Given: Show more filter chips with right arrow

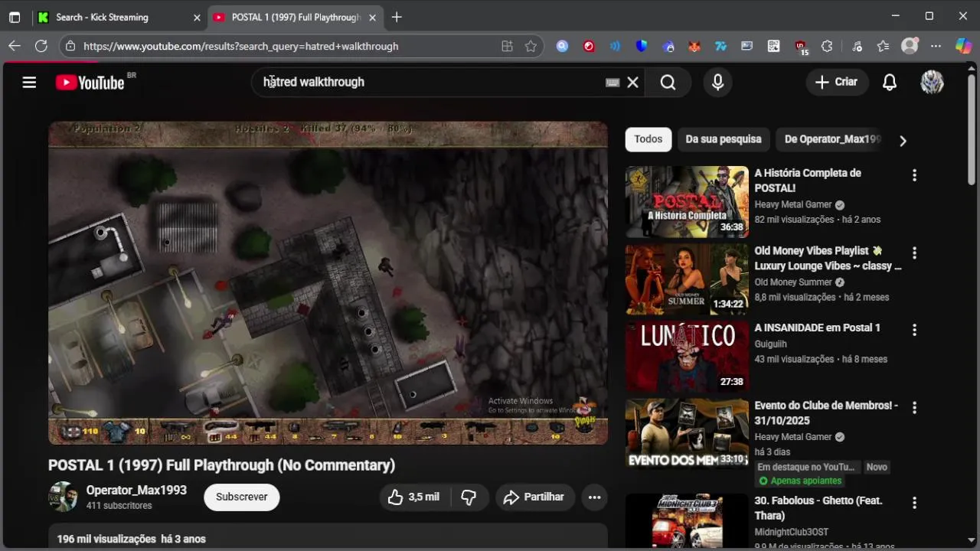Looking at the screenshot, I should click(x=903, y=141).
